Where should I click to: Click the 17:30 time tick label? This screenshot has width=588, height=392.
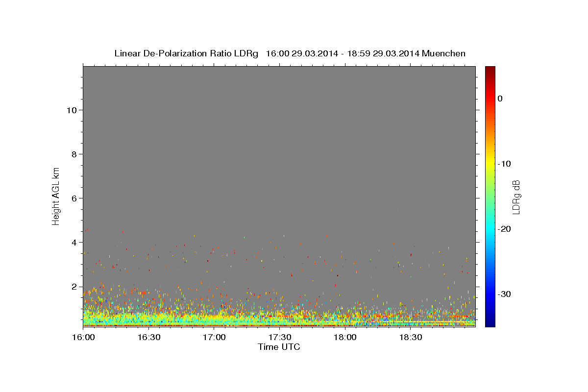(280, 338)
